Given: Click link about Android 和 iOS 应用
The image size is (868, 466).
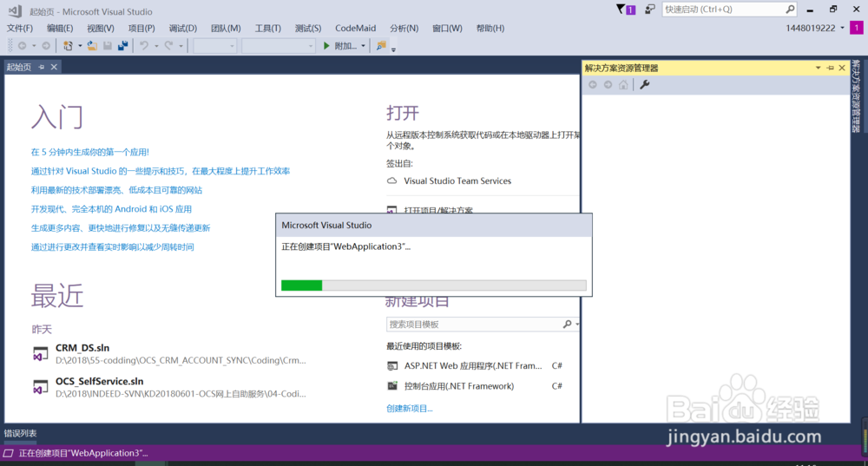Looking at the screenshot, I should (111, 209).
